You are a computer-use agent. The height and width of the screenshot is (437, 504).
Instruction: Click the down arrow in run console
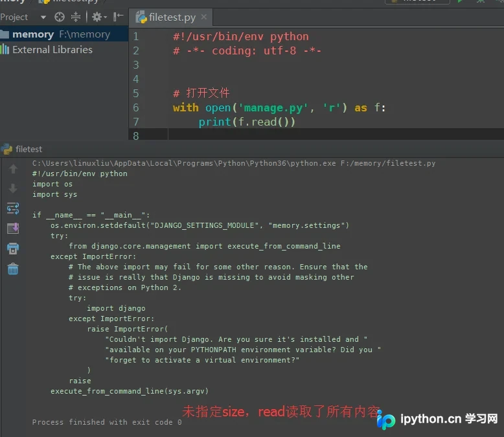pyautogui.click(x=13, y=188)
